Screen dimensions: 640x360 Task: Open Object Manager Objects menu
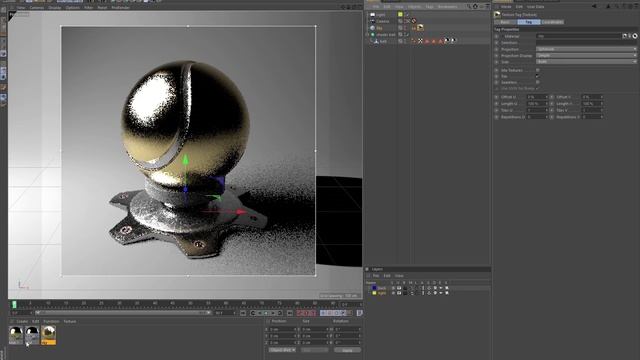pos(414,7)
